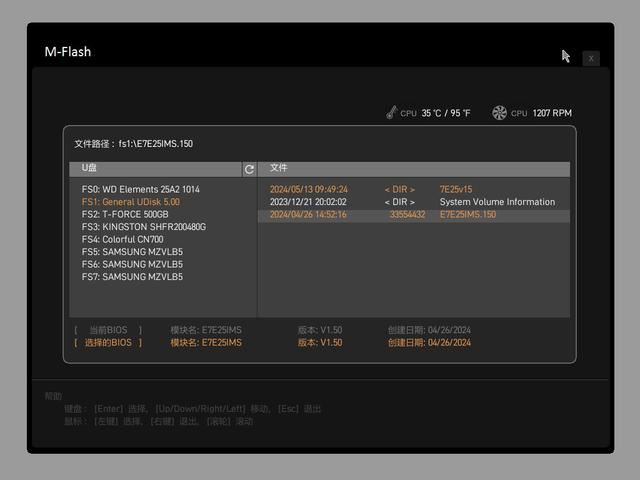Click the refresh icon beside U盘 header

(x=249, y=169)
